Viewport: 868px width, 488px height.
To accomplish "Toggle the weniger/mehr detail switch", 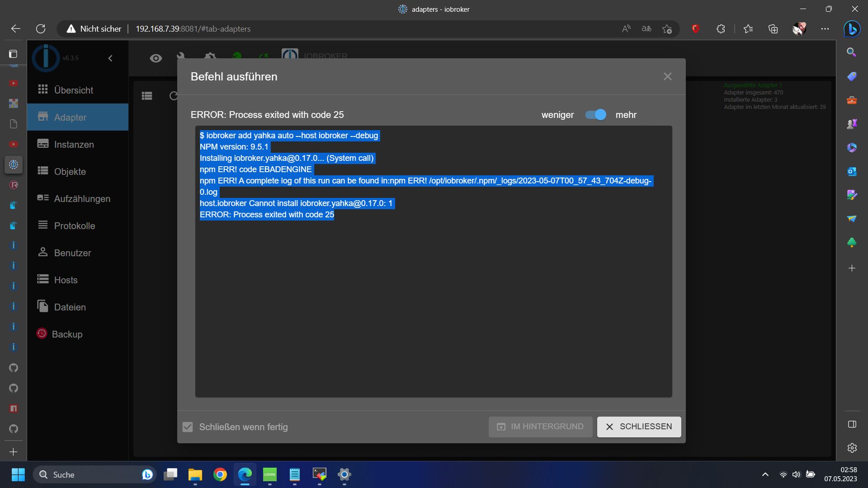I will [595, 115].
